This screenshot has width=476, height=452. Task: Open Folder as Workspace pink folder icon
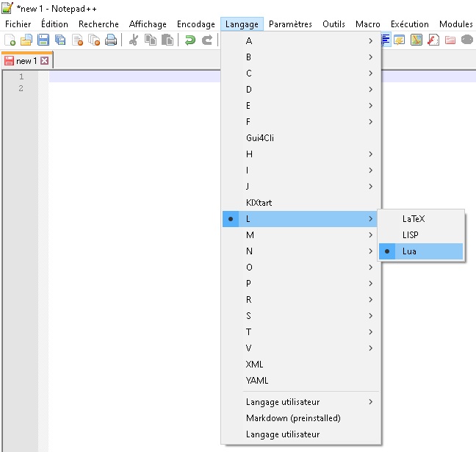click(450, 40)
